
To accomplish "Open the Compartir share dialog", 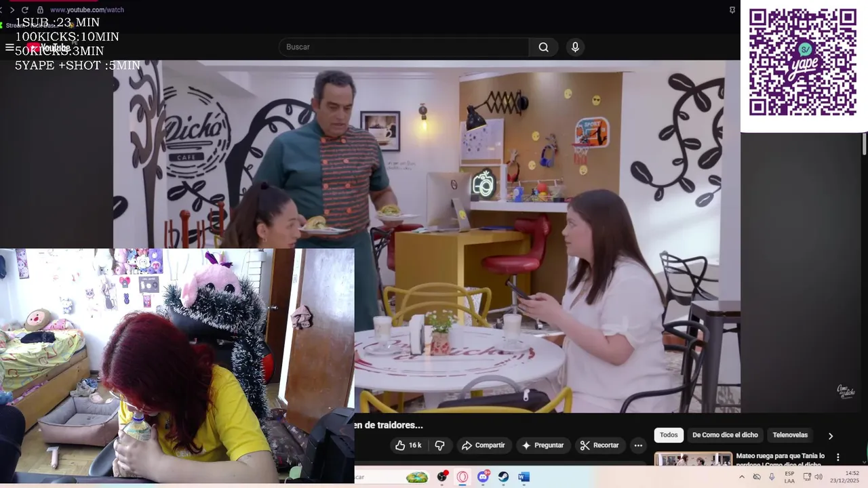I will 483,445.
